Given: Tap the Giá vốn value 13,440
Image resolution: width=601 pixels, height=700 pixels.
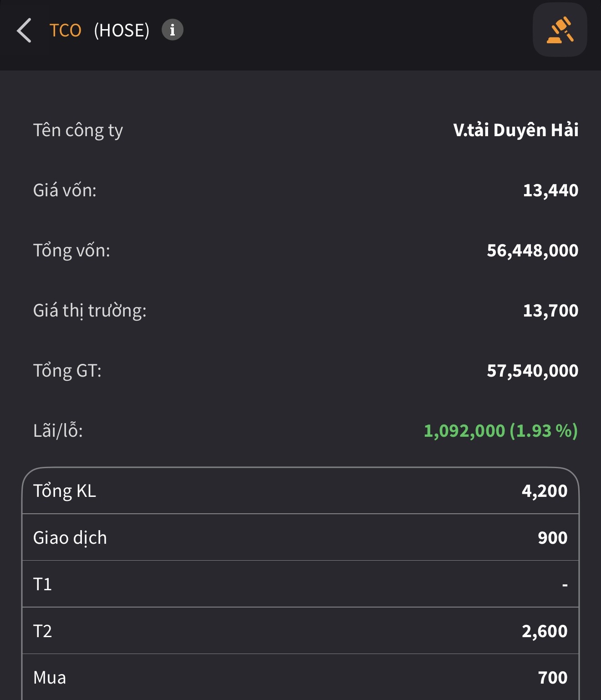Looking at the screenshot, I should 550,190.
